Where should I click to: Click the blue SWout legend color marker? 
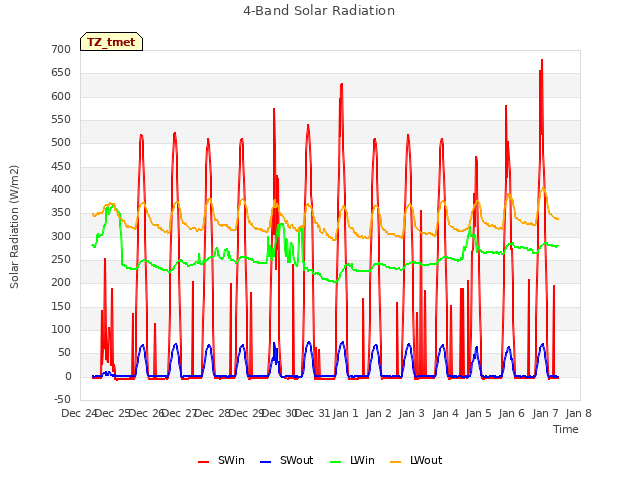pos(265,462)
